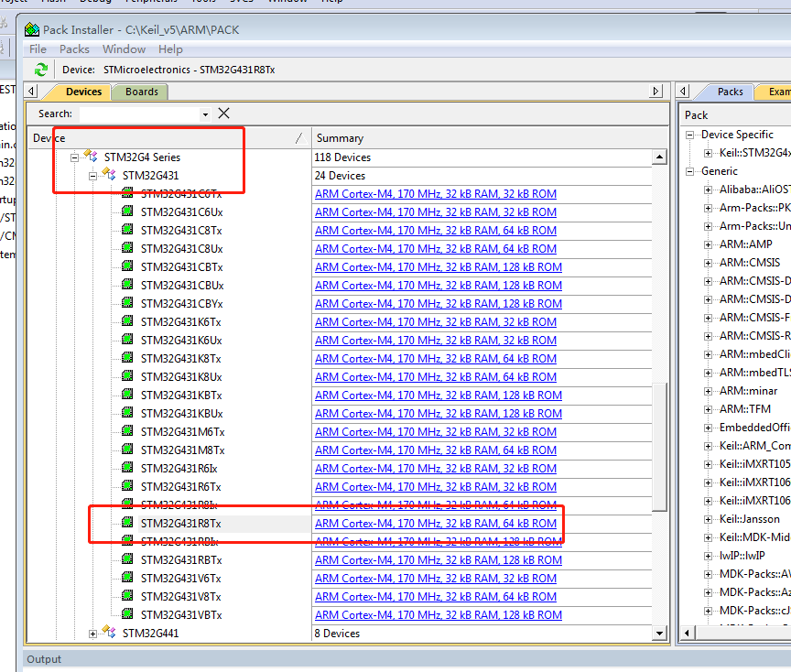Image resolution: width=791 pixels, height=672 pixels.
Task: Click the STM32G4 Series family icon
Action: 90,157
